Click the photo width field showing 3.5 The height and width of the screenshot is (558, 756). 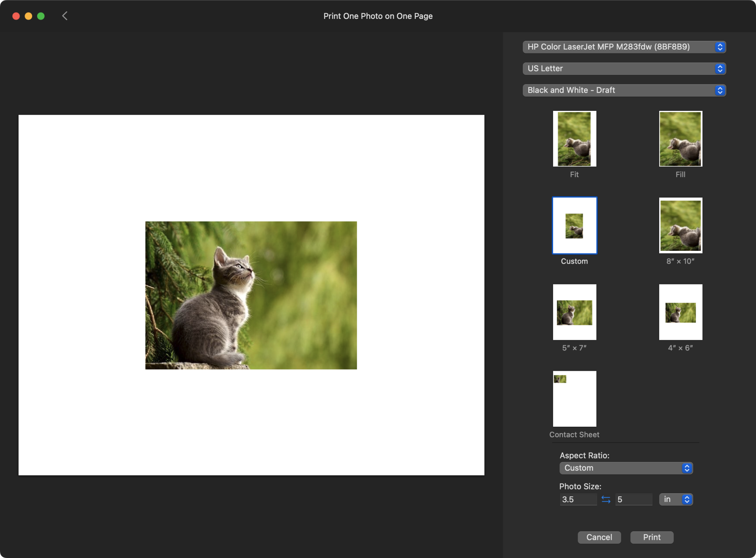(x=578, y=499)
